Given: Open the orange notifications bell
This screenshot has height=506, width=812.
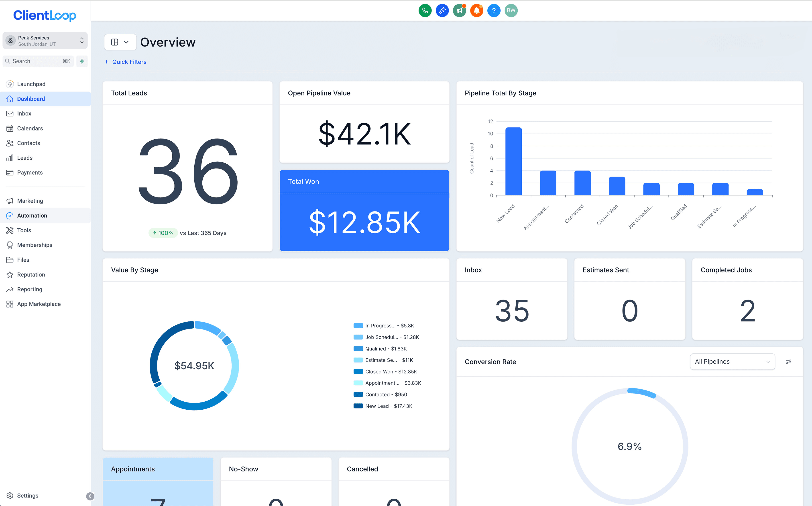Looking at the screenshot, I should click(476, 10).
